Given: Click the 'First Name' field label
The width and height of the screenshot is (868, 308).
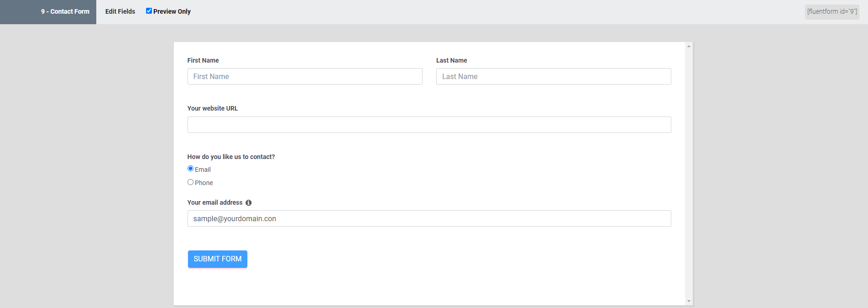Looking at the screenshot, I should click(203, 60).
